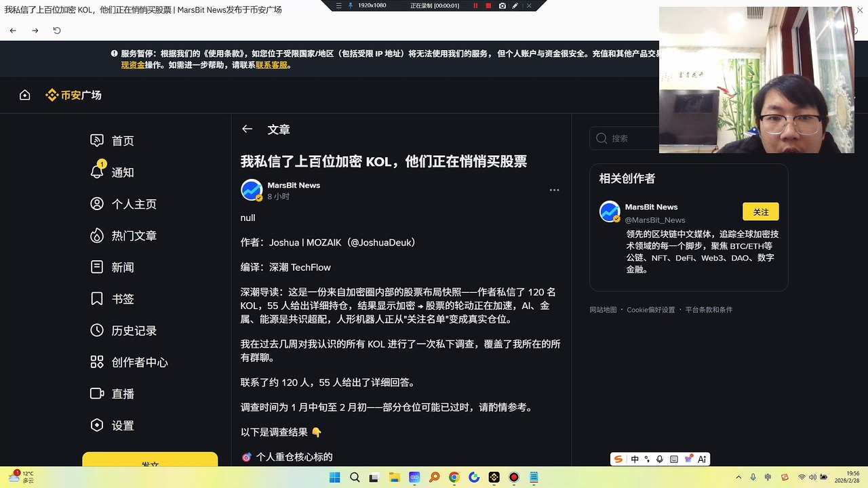
Task: Click the microphone icon in system tray
Action: tap(754, 477)
